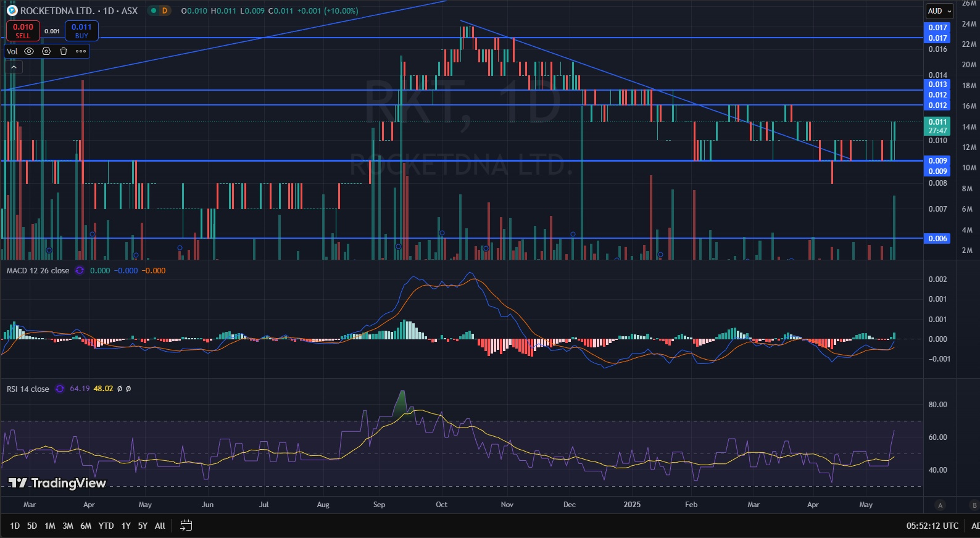The height and width of the screenshot is (538, 980).
Task: Click the 0.013 price line label
Action: pyautogui.click(x=937, y=85)
